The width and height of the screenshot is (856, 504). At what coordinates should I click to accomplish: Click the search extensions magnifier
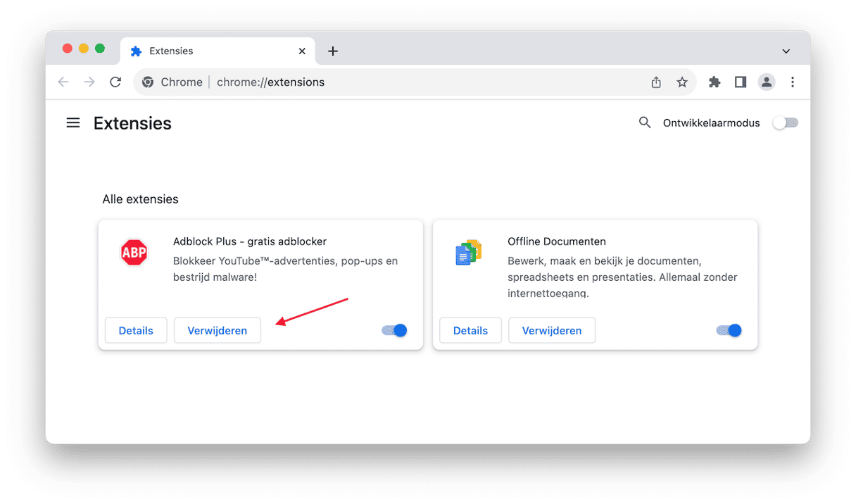[x=645, y=122]
